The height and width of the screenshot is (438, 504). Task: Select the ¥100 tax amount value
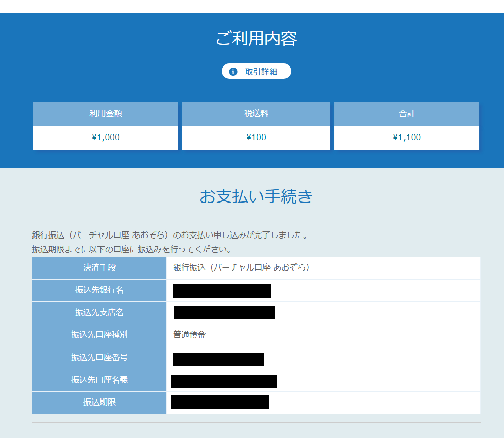coord(256,137)
